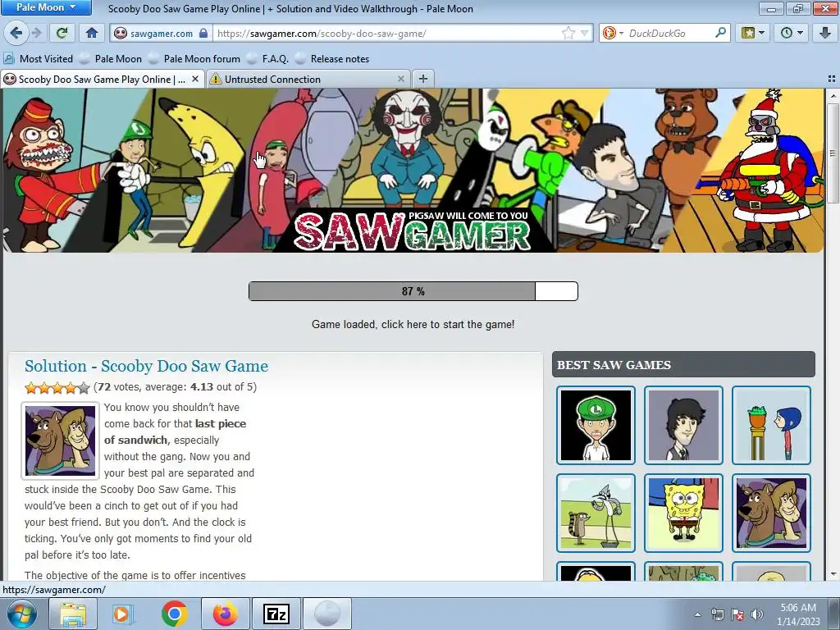Open the Home page icon

(92, 33)
